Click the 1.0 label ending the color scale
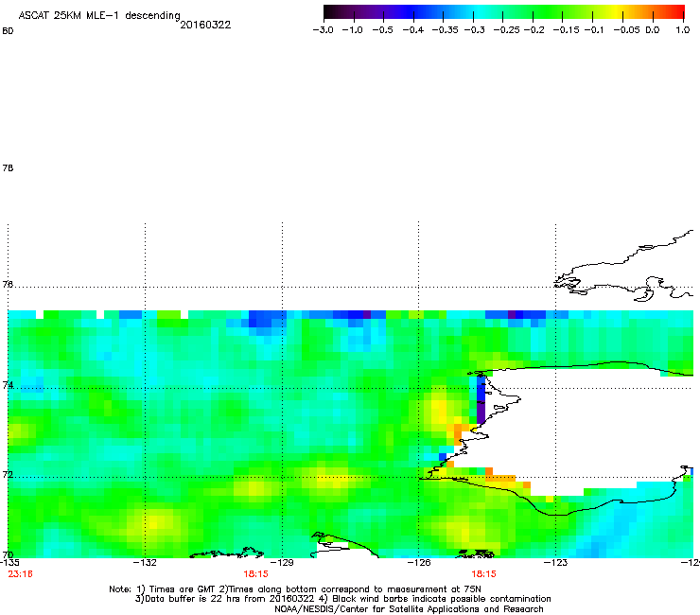This screenshot has height=615, width=700. (x=683, y=30)
